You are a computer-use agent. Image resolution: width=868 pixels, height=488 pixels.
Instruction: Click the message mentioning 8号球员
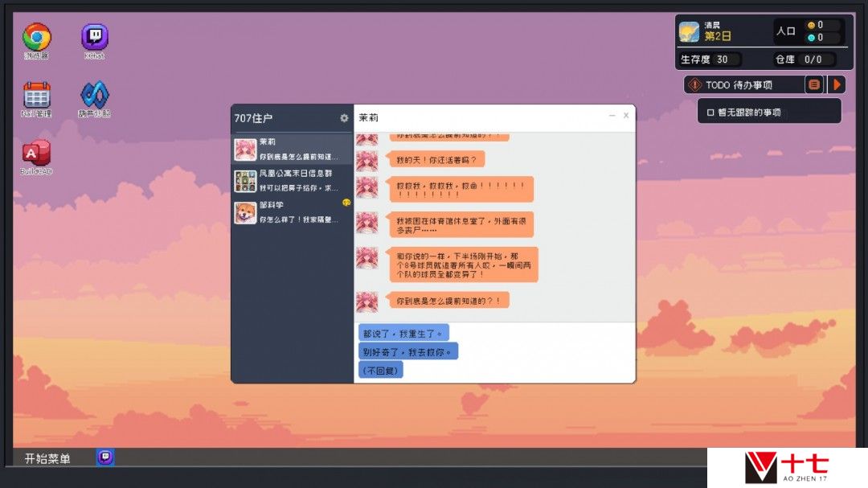pyautogui.click(x=463, y=265)
